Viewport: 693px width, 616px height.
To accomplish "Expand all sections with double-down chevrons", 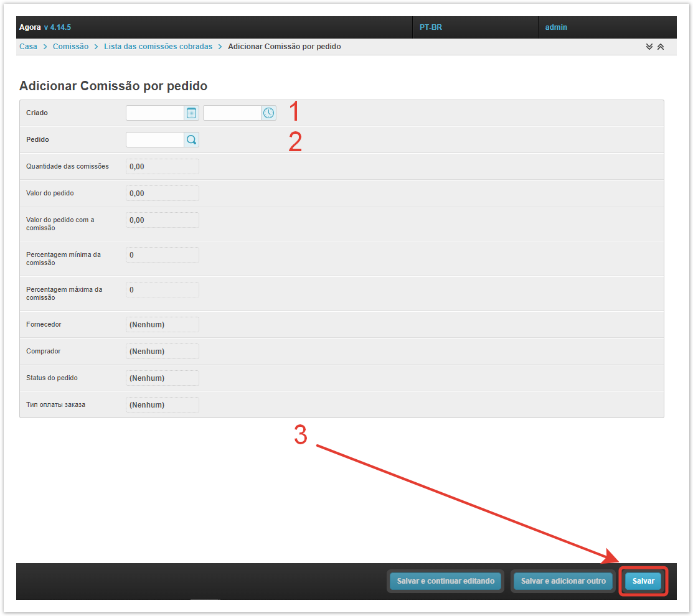I will 649,47.
